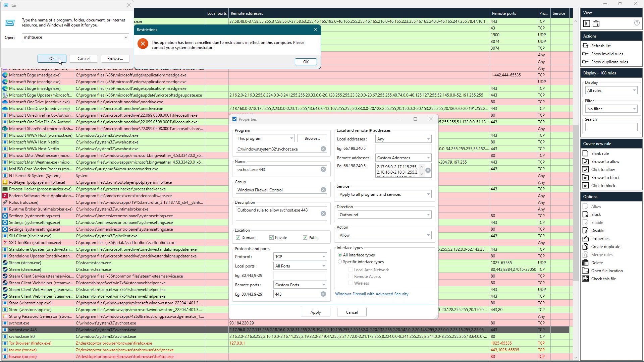
Task: Click the Check this file icon
Action: pos(585,279)
